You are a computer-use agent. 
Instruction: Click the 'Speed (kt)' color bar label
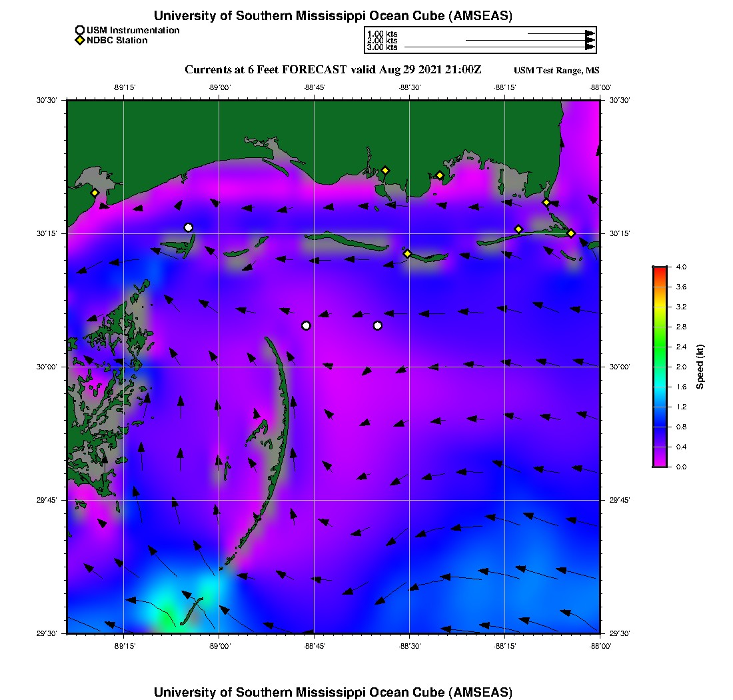[x=700, y=367]
